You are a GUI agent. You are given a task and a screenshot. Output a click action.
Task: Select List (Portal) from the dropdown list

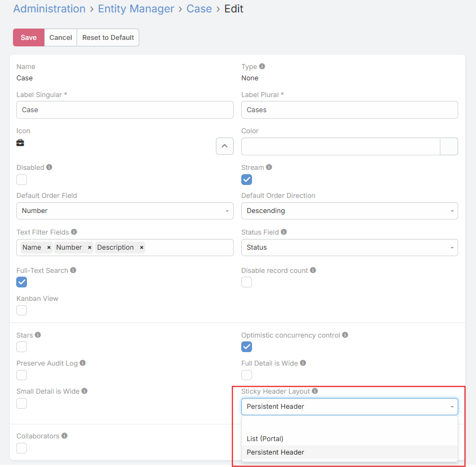point(265,438)
